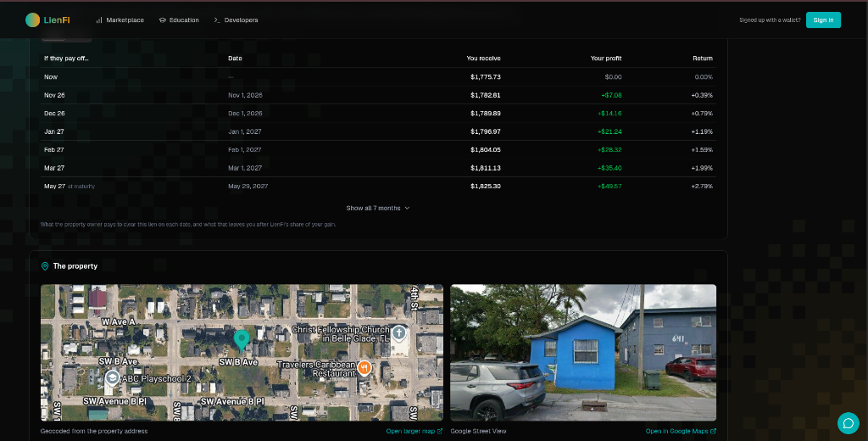
Task: Open the Education menu item
Action: click(179, 20)
